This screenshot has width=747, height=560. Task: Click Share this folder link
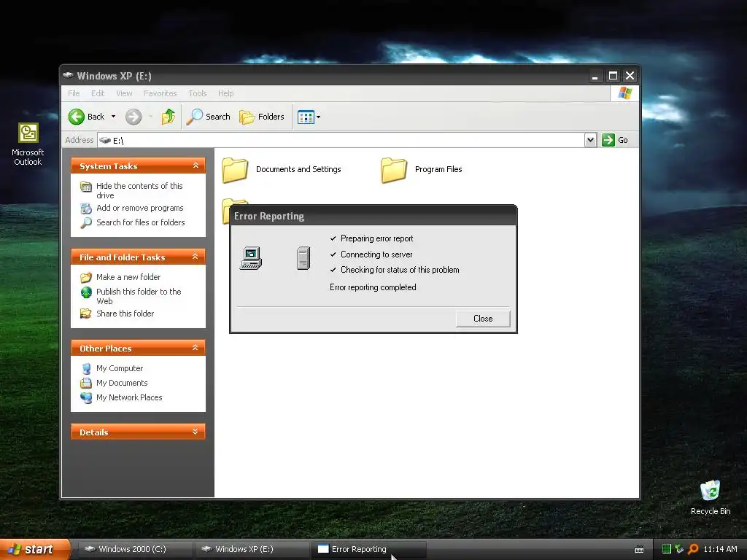point(125,314)
